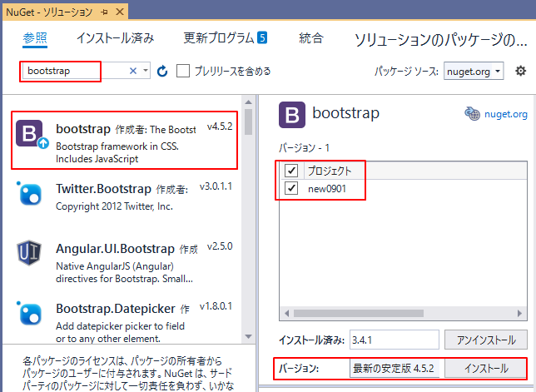Select the Twitter.Bootstrap package name

(x=103, y=189)
